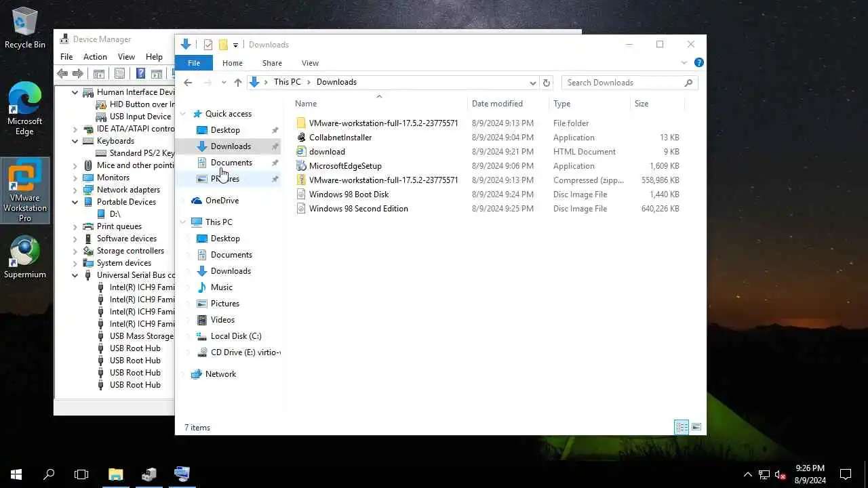
Task: Open recent locations dropdown arrow
Action: pyautogui.click(x=222, y=83)
